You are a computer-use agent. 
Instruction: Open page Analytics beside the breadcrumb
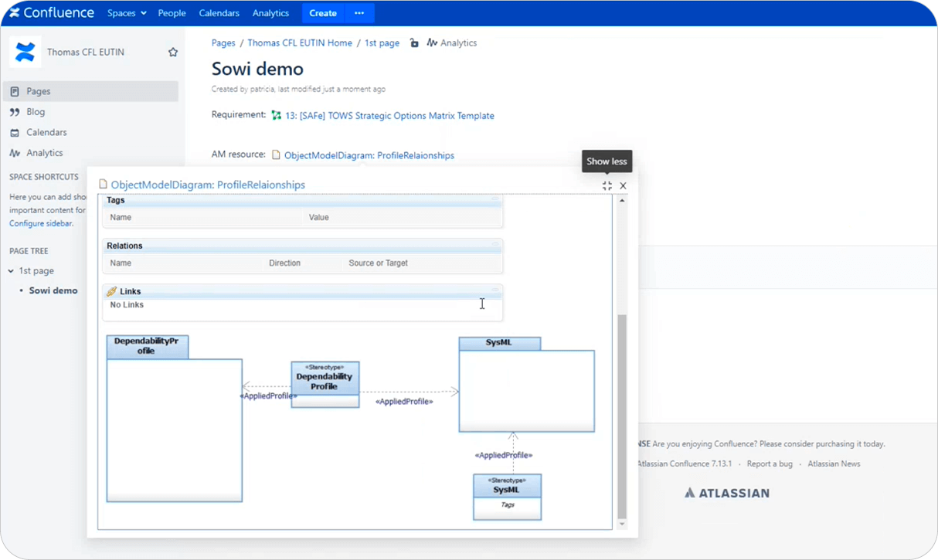point(452,43)
